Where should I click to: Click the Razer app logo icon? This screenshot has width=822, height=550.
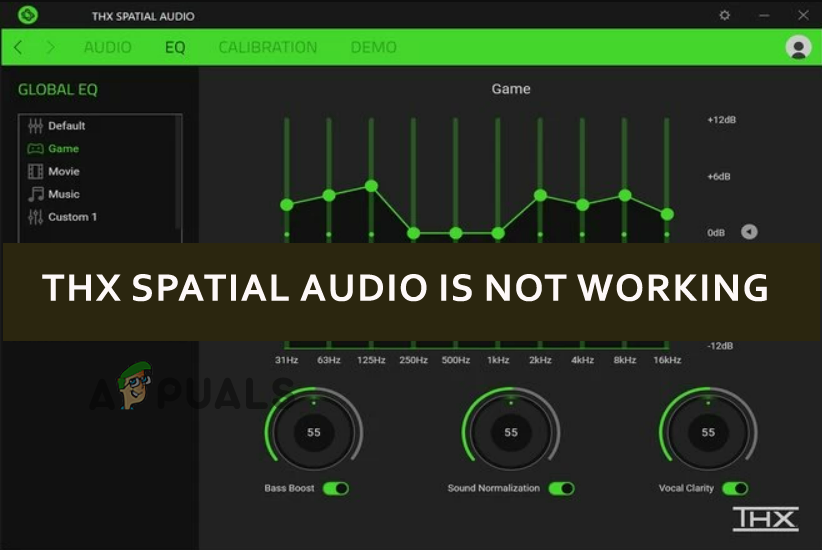coord(28,14)
